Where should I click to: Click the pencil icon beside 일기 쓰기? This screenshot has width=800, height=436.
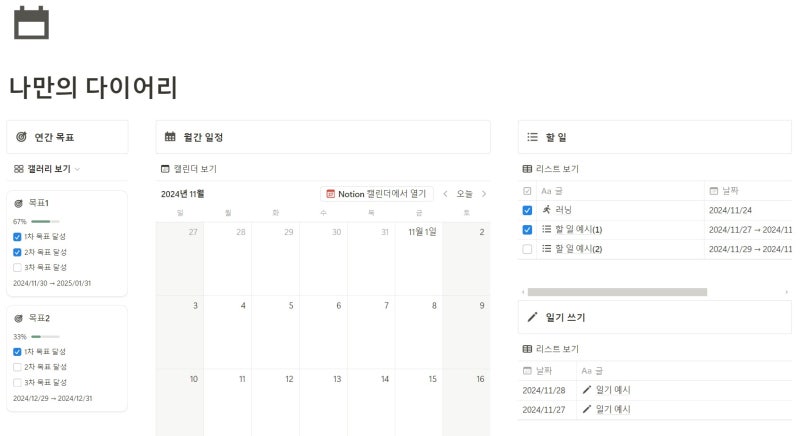[532, 317]
